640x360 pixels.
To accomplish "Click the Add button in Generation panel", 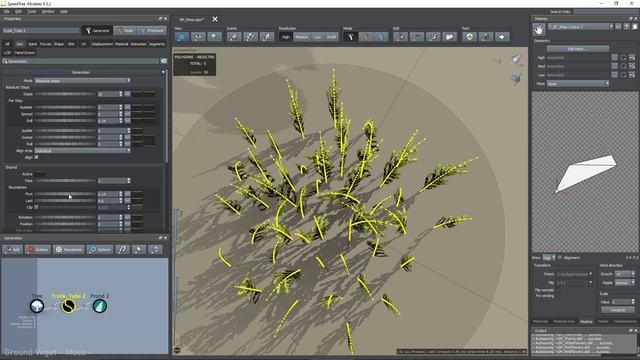I will coord(12,249).
